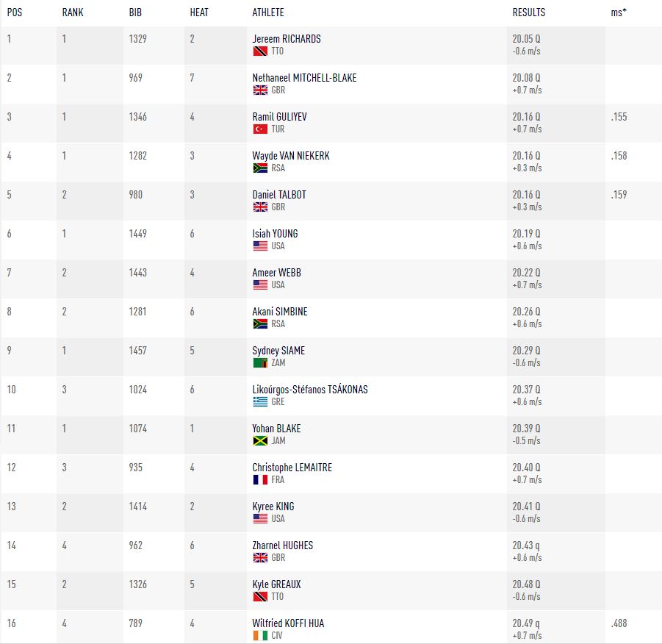Click the Greek flag beside GRE
The image size is (662, 644).
260,401
